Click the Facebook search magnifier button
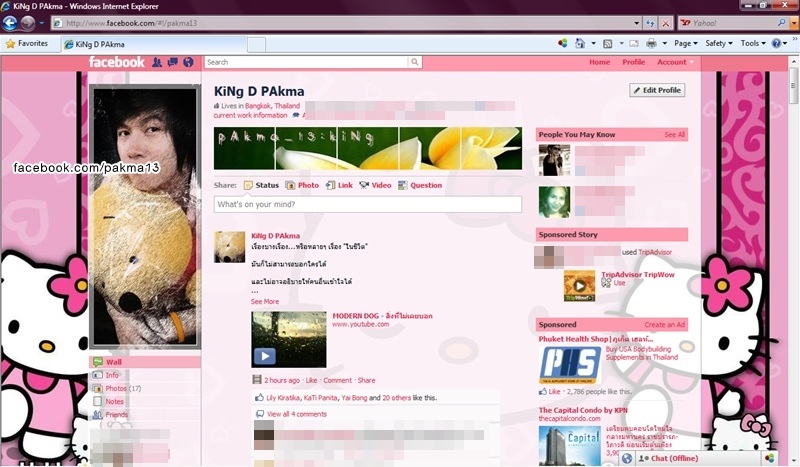This screenshot has width=800, height=467. tap(415, 62)
